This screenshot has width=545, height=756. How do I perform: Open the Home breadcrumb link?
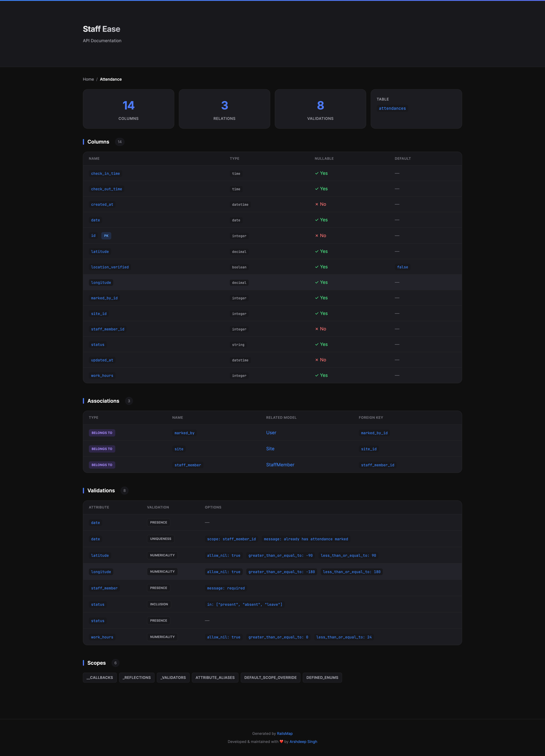coord(88,79)
